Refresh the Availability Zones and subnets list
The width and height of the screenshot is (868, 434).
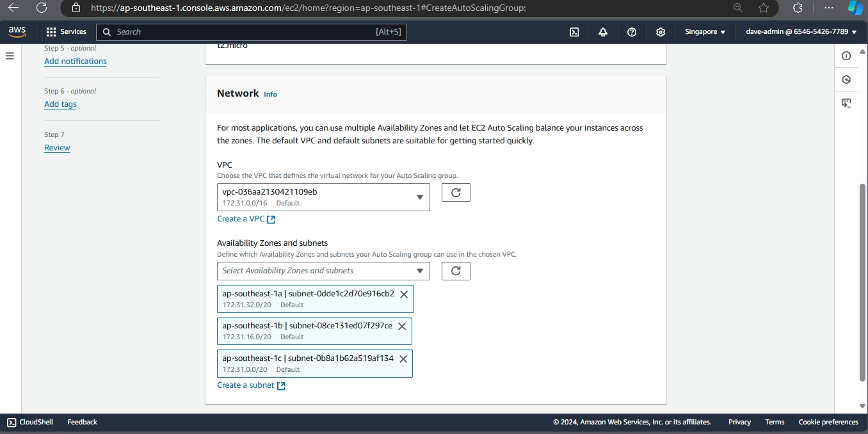(456, 271)
